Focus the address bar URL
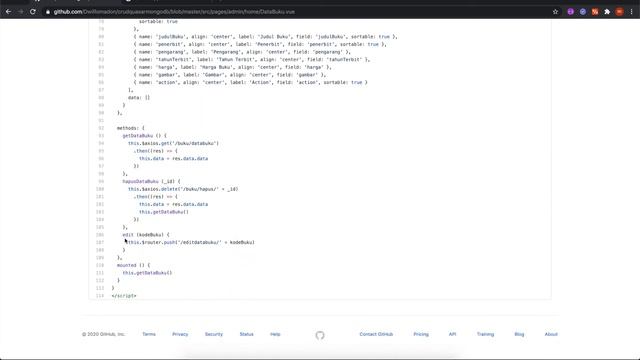640x360 pixels. [x=174, y=12]
